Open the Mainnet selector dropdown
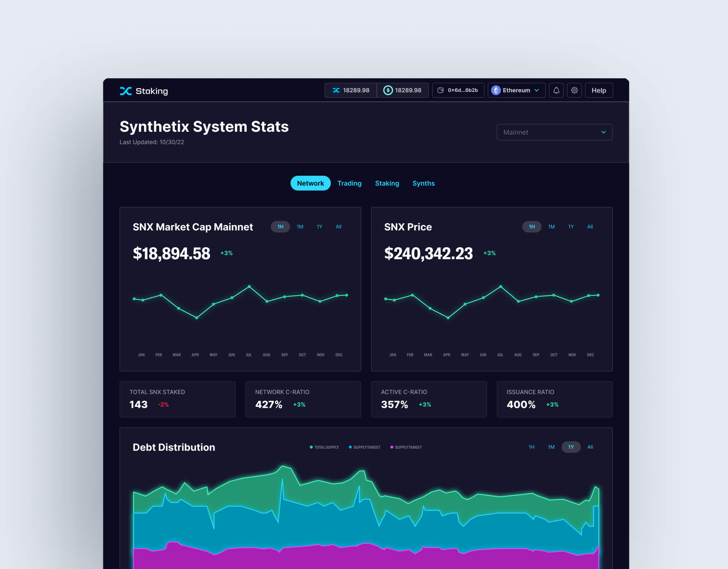This screenshot has height=569, width=728. click(554, 132)
